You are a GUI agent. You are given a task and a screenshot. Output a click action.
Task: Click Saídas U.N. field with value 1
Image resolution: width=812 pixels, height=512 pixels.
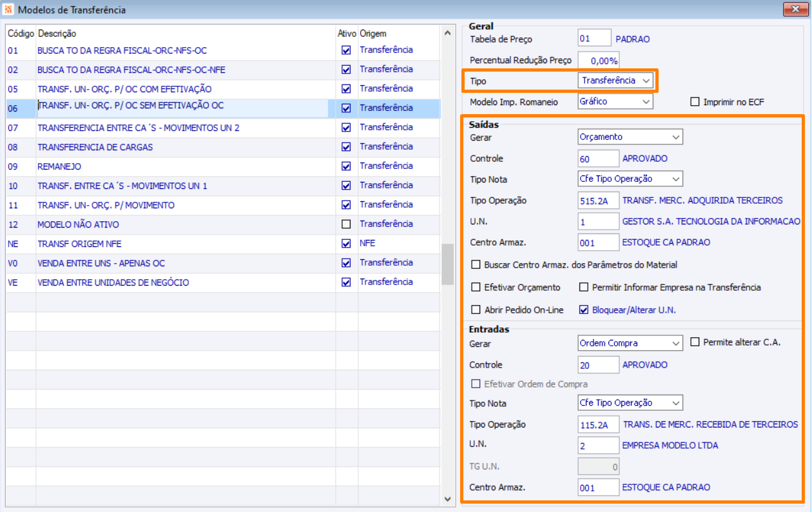click(599, 221)
